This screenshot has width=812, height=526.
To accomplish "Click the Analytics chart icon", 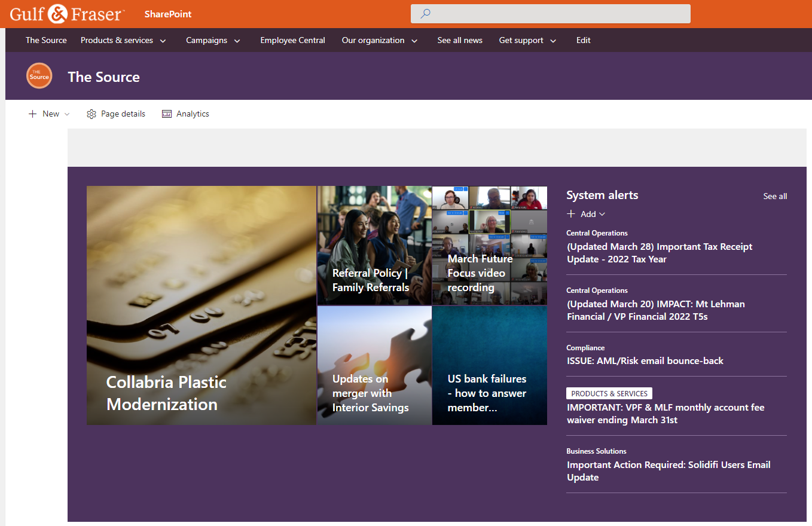I will (x=167, y=114).
